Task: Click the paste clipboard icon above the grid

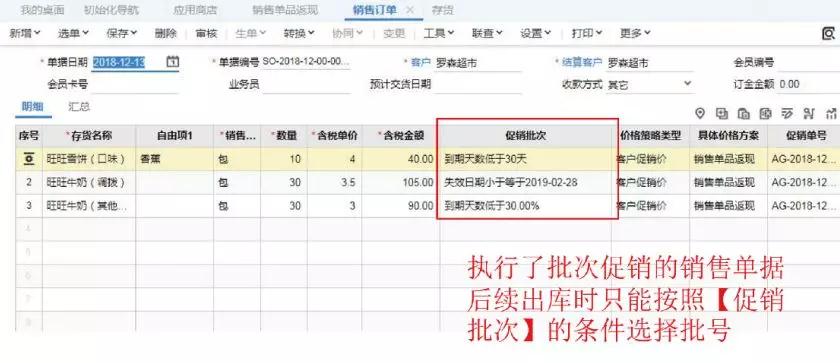Action: (x=744, y=113)
